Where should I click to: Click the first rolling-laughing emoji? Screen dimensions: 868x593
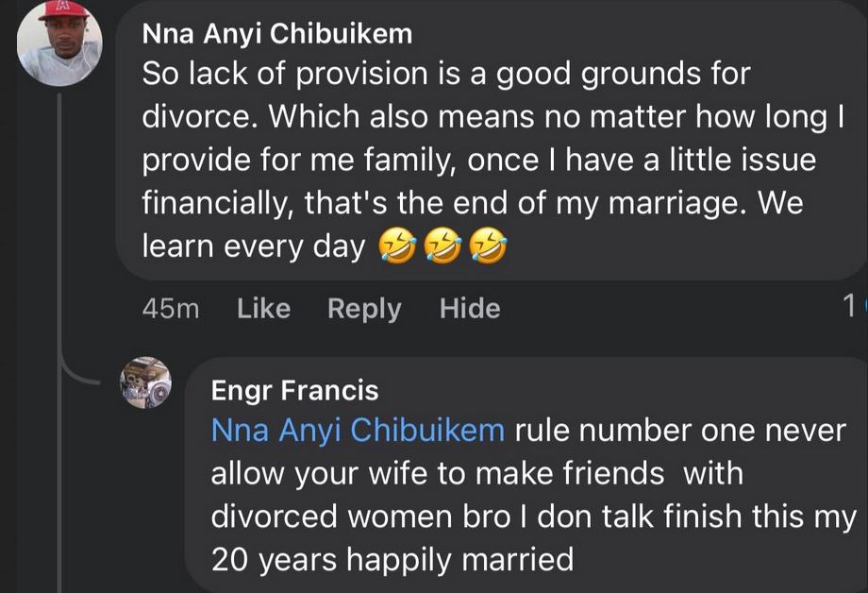[395, 247]
